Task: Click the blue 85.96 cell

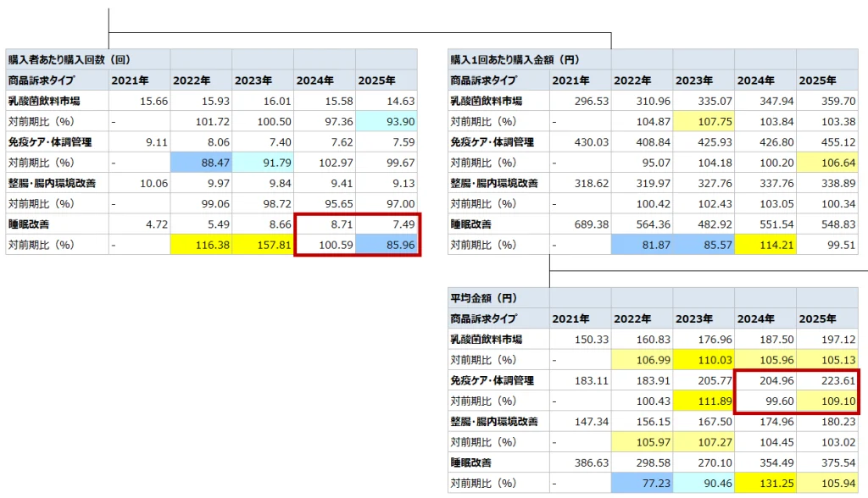Action: (387, 244)
